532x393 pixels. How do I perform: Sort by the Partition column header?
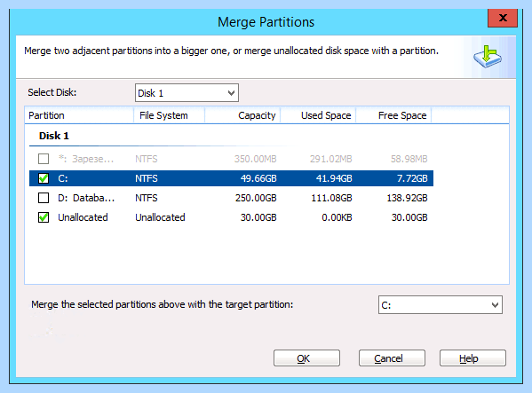79,115
